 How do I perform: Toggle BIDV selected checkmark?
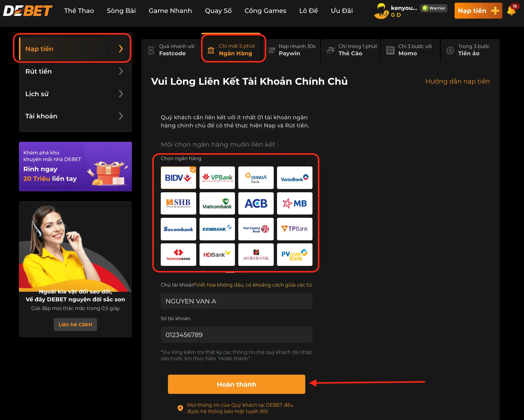(x=193, y=169)
